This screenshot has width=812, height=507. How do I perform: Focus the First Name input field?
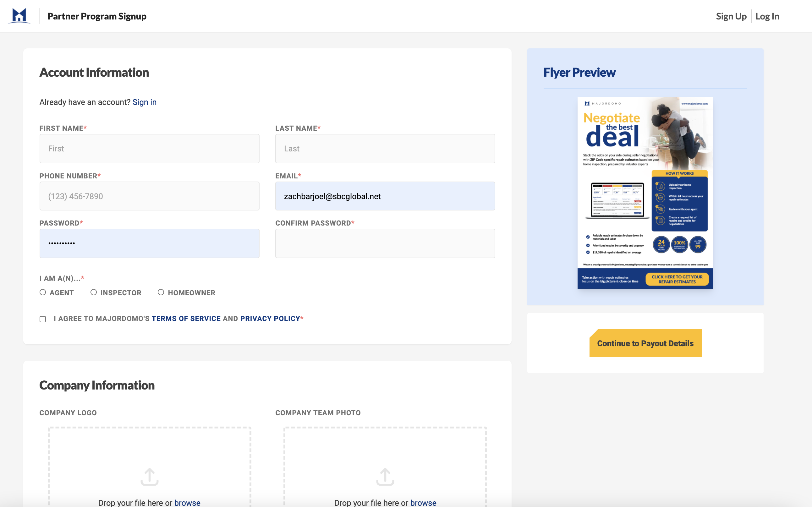click(149, 149)
